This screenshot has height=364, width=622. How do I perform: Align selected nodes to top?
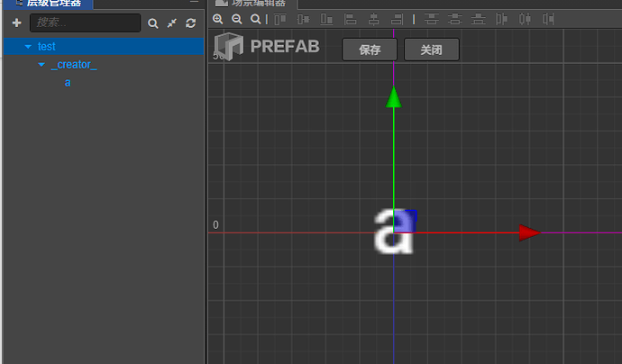click(280, 19)
